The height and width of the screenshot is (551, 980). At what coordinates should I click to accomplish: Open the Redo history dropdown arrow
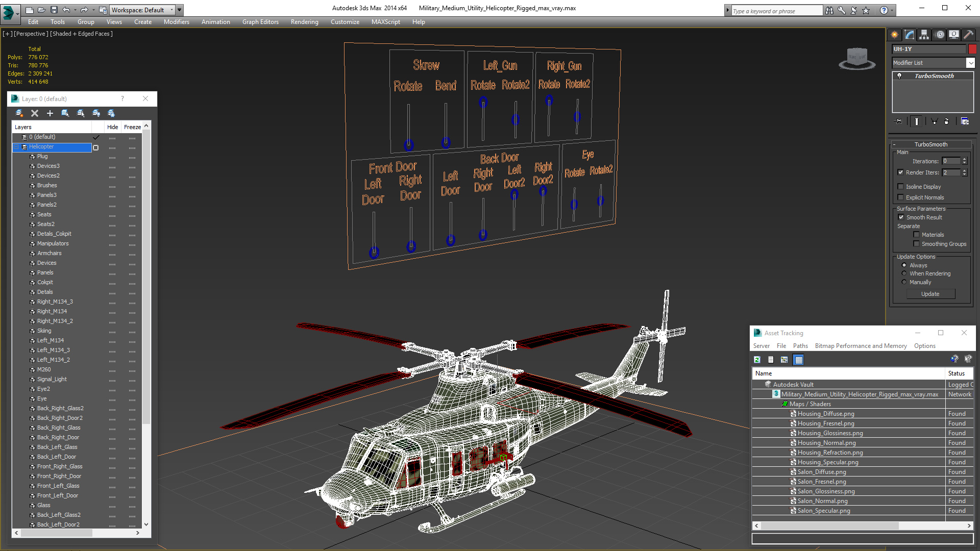(x=93, y=10)
